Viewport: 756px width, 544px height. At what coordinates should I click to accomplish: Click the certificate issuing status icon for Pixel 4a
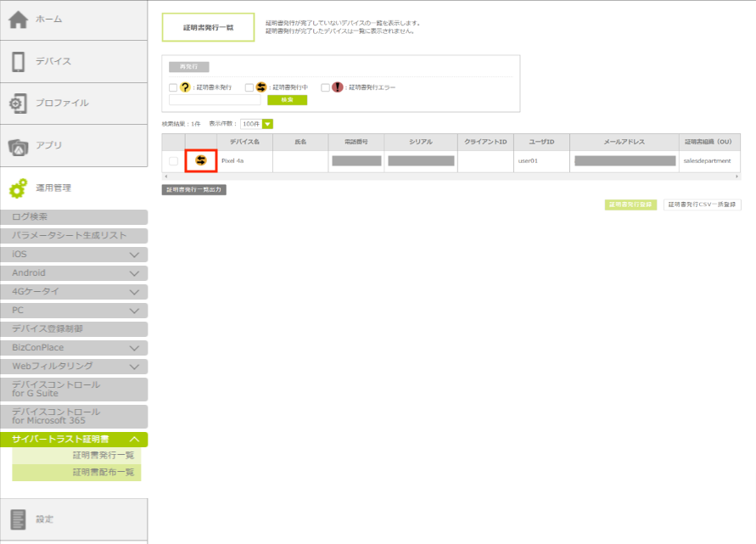[201, 160]
